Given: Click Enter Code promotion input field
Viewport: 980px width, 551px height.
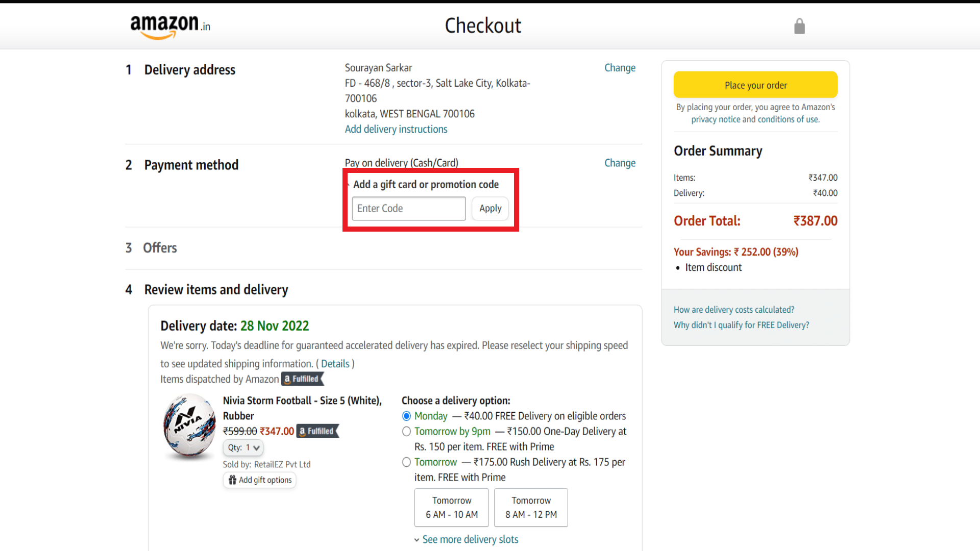Looking at the screenshot, I should [x=408, y=208].
